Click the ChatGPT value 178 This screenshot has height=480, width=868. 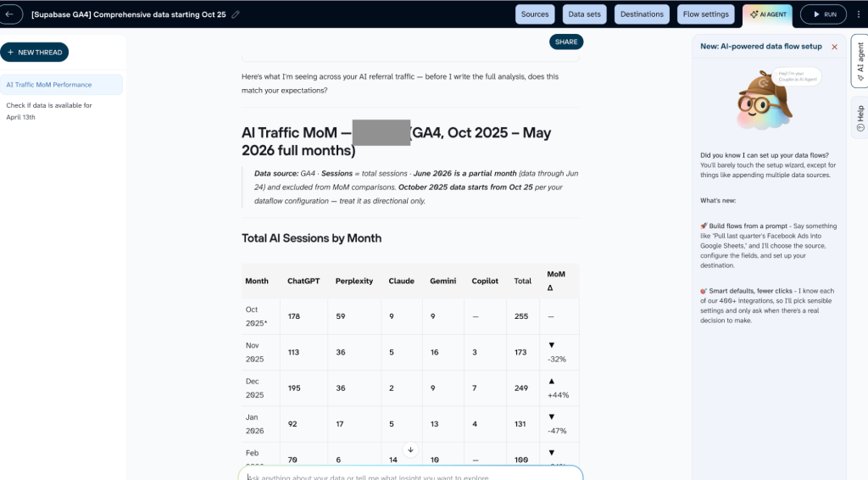click(294, 316)
